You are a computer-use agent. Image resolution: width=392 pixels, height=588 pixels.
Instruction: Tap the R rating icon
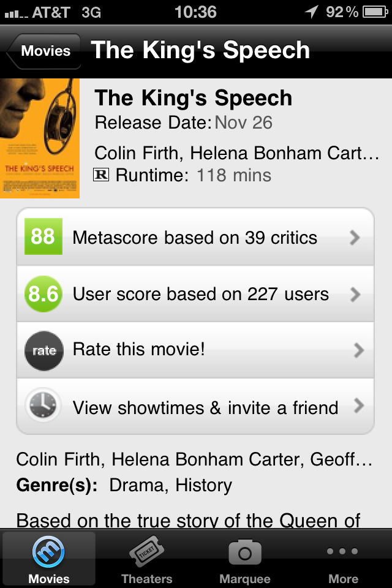point(101,175)
